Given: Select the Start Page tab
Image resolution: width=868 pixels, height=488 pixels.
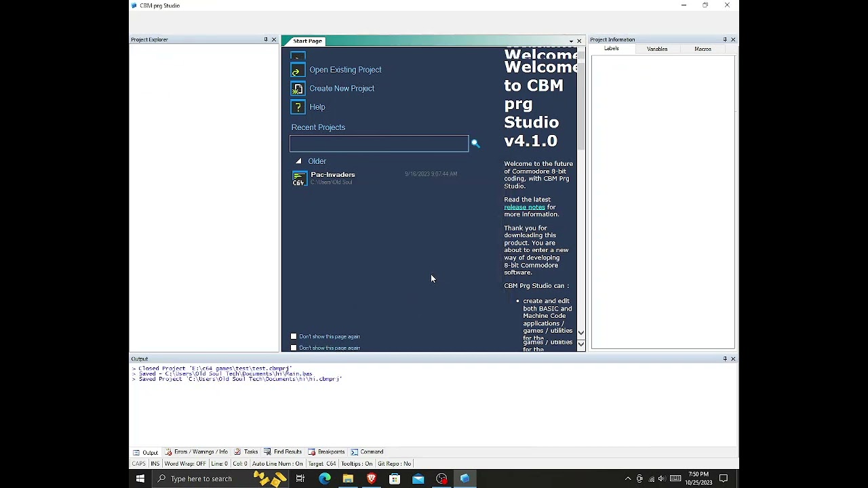Looking at the screenshot, I should pos(308,41).
